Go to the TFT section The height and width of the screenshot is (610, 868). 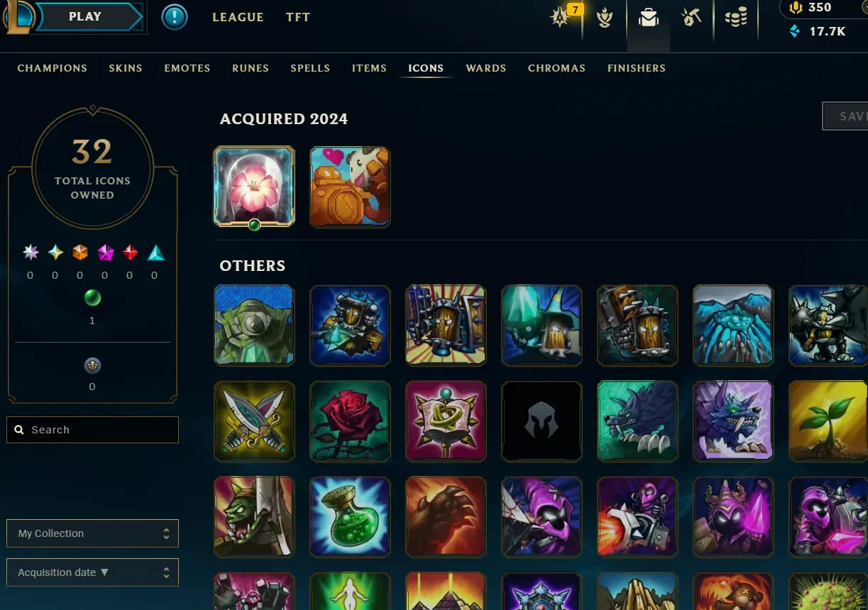point(298,17)
